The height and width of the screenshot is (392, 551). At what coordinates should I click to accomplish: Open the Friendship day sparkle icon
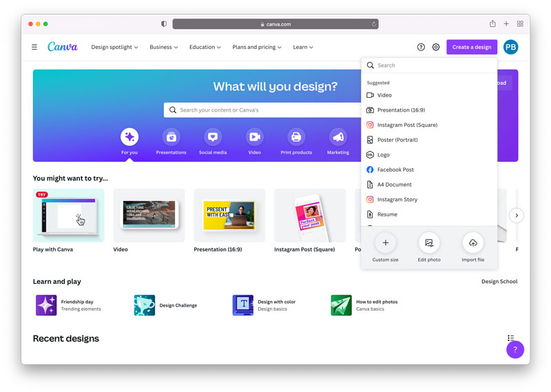click(x=46, y=305)
